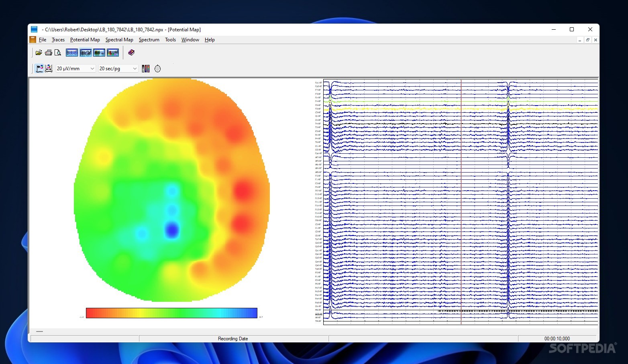Open the 20 sec/pg time scale dropdown
This screenshot has height=364, width=628.
click(x=118, y=69)
